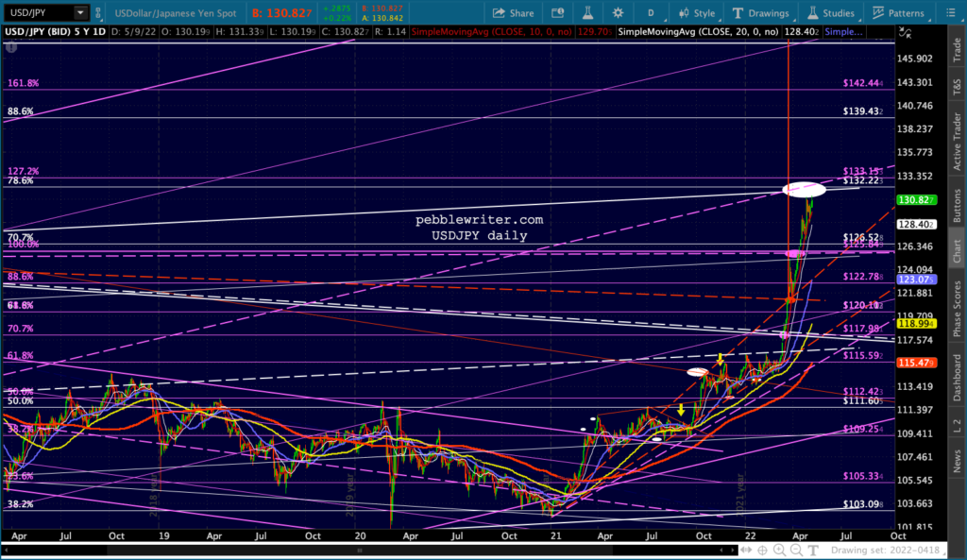The height and width of the screenshot is (560, 967).
Task: Open the Patterns menu
Action: click(898, 13)
